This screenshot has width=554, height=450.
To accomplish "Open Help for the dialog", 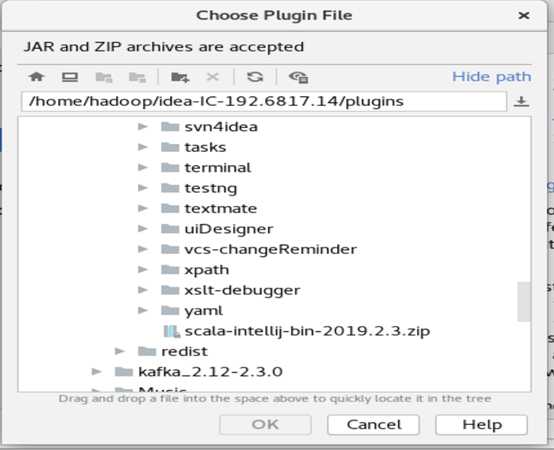I will [482, 425].
